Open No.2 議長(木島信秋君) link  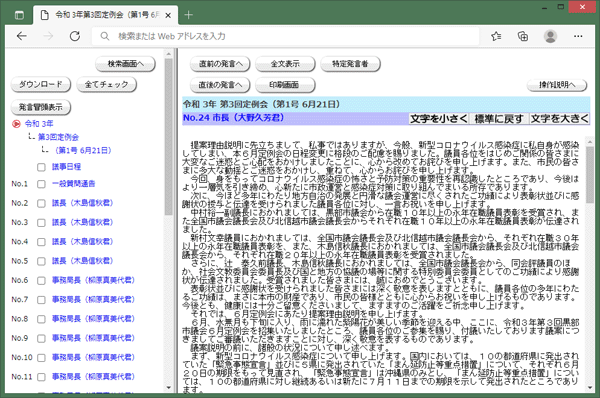(x=83, y=203)
